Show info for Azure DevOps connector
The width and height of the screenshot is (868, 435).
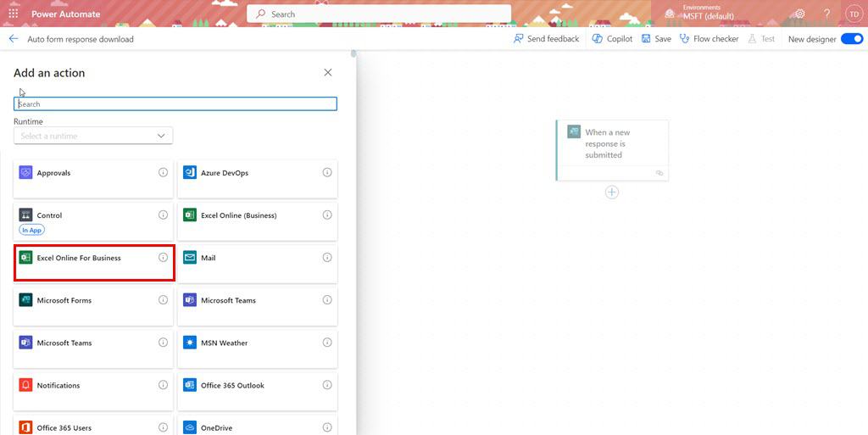pyautogui.click(x=327, y=172)
